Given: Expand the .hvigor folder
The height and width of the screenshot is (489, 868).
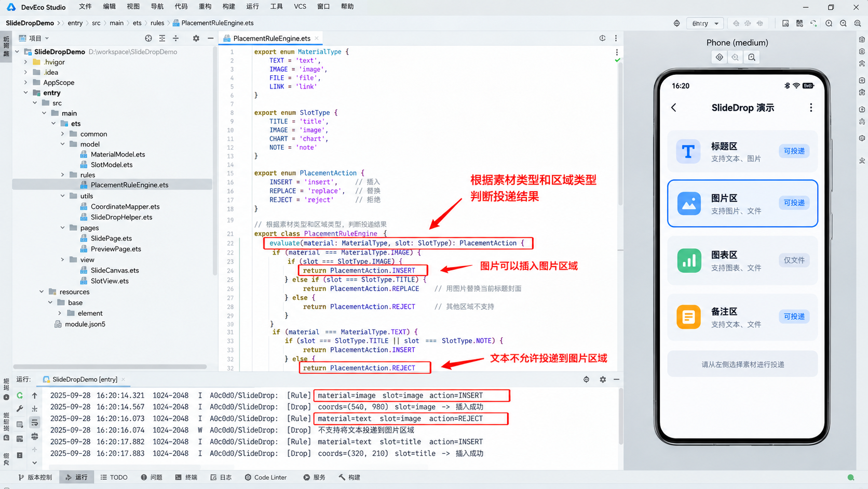Looking at the screenshot, I should [x=26, y=62].
